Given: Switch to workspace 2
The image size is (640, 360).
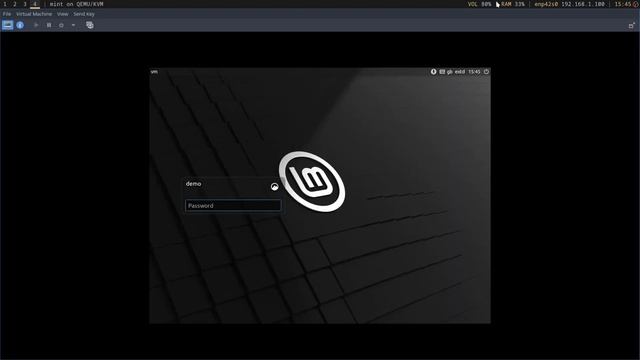Looking at the screenshot, I should click(15, 4).
